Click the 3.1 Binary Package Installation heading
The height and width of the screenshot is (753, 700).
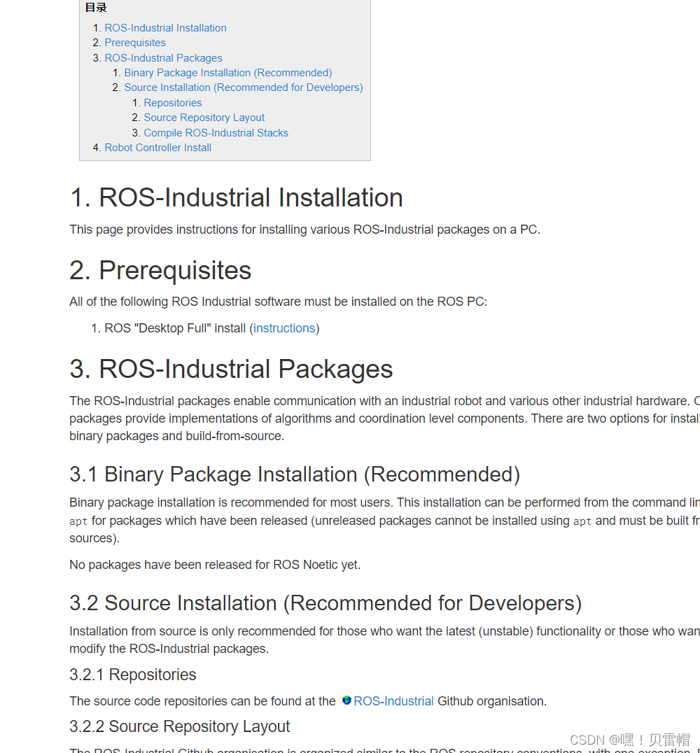[x=295, y=474]
